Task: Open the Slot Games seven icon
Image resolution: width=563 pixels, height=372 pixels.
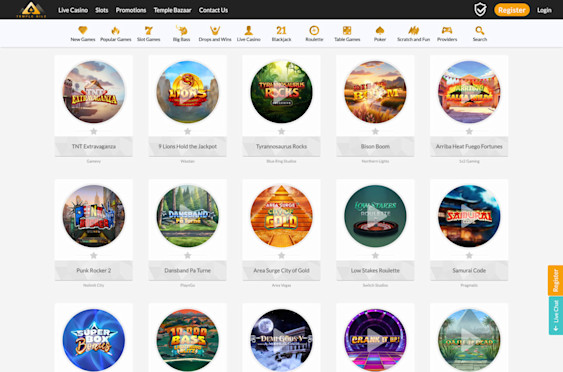Action: [148, 31]
